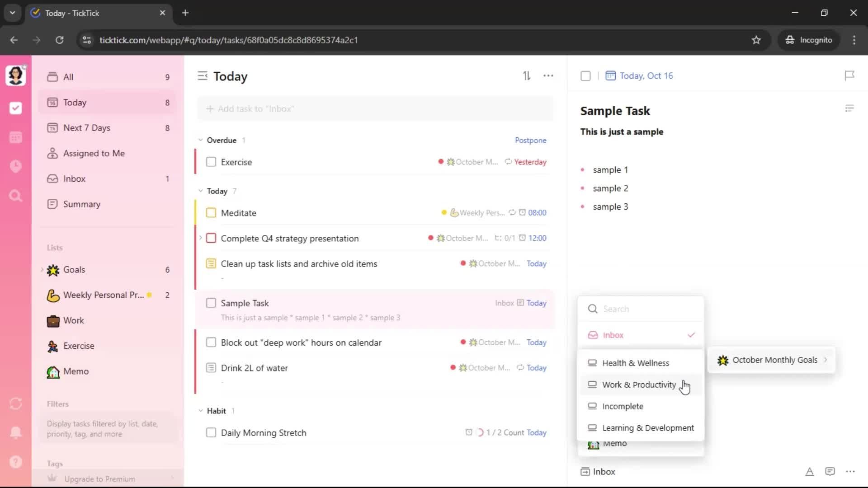Viewport: 868px width, 488px height.
Task: Select Health & Wellness list option
Action: click(635, 363)
